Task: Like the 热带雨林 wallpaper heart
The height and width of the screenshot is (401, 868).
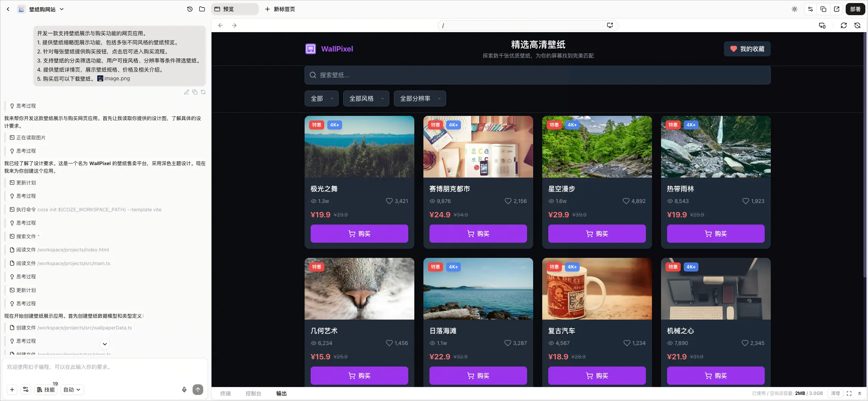Action: (745, 201)
